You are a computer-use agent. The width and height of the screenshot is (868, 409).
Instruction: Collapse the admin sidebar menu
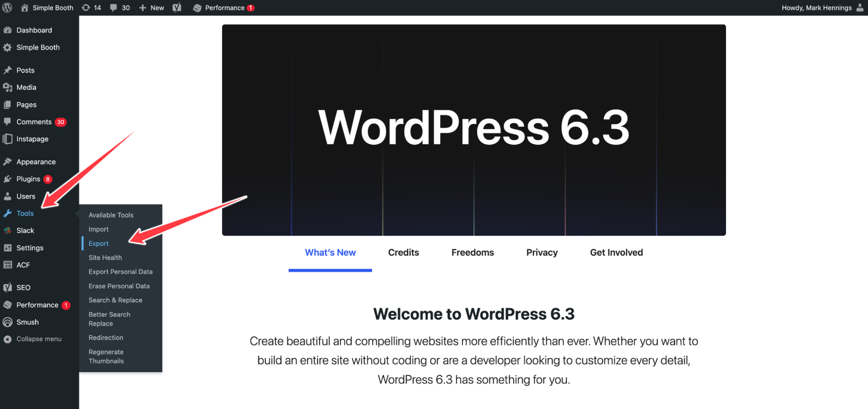[x=33, y=339]
